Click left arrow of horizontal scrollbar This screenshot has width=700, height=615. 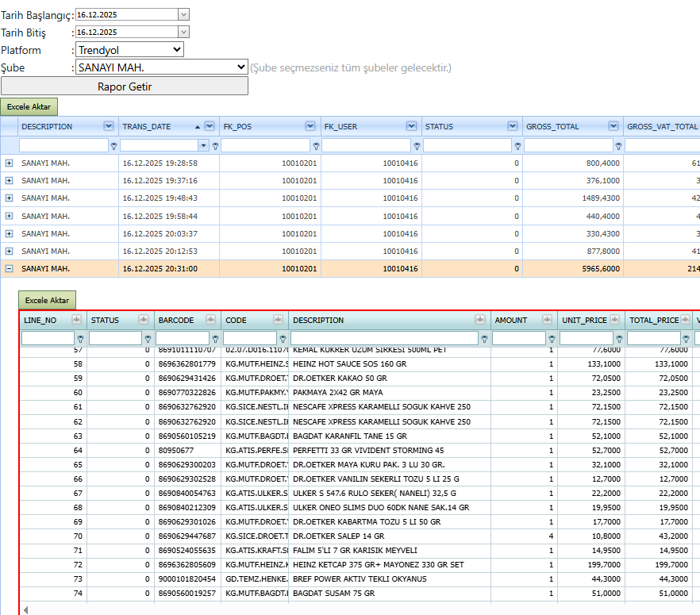tap(26, 610)
